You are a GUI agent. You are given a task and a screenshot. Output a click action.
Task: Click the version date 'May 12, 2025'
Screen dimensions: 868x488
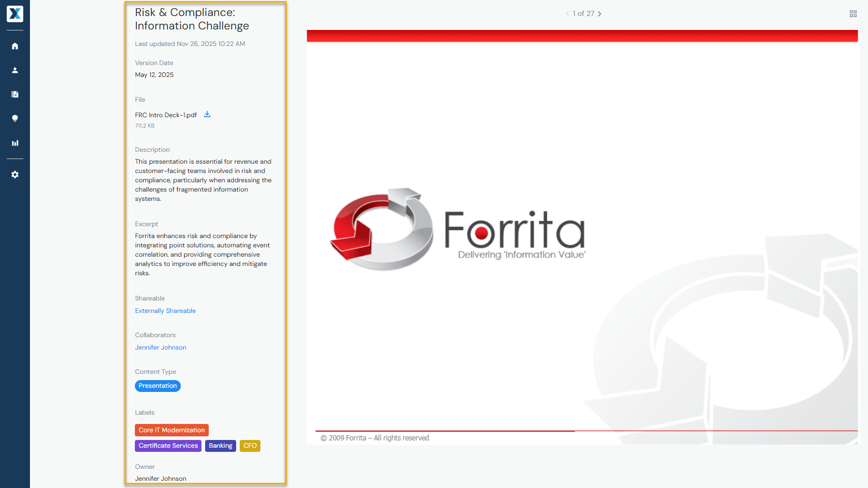154,75
